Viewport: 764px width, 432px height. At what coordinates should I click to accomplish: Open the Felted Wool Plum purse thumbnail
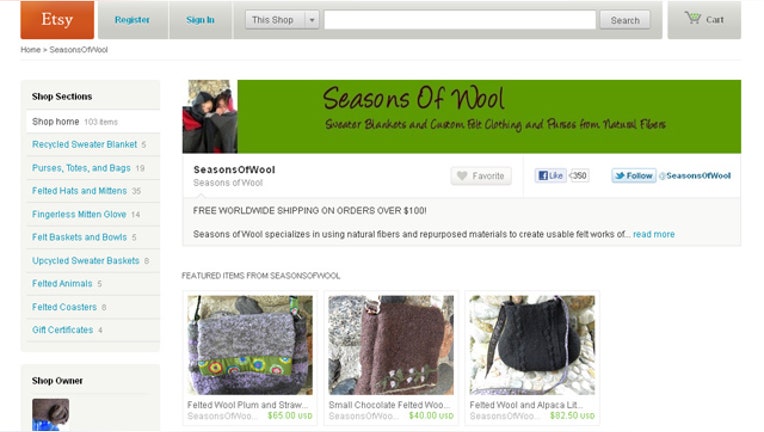pos(250,345)
